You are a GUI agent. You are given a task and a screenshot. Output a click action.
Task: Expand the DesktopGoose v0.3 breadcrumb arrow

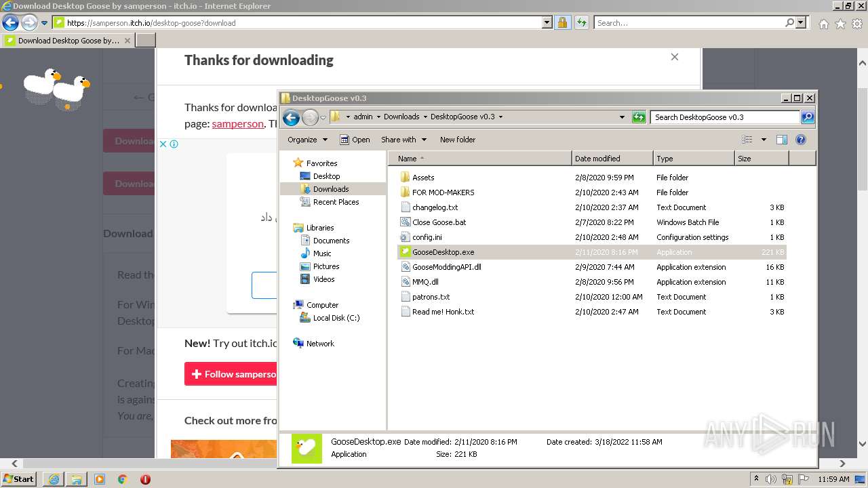point(500,117)
